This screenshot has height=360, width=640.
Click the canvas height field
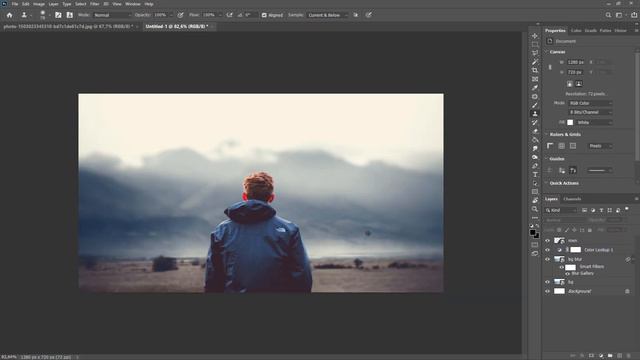[576, 72]
